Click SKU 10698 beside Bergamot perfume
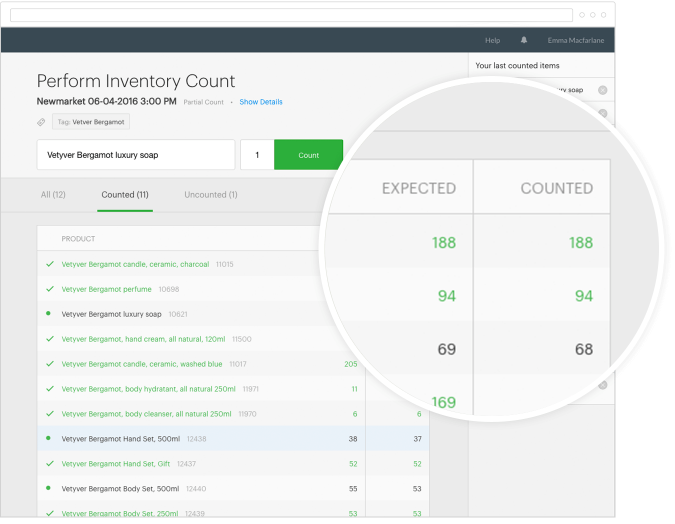675x524 pixels. (x=169, y=289)
